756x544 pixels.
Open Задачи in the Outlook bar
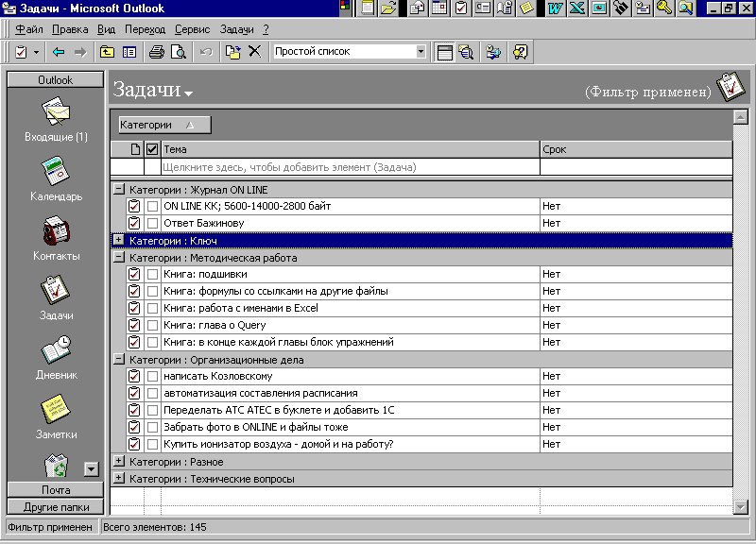pyautogui.click(x=56, y=297)
